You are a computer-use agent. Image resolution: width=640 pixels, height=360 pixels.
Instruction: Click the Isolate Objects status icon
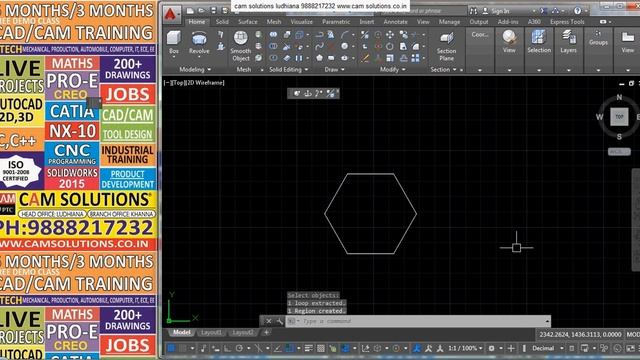(604, 348)
